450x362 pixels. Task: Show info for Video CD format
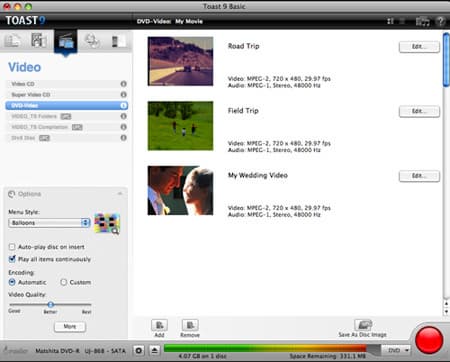pos(123,84)
